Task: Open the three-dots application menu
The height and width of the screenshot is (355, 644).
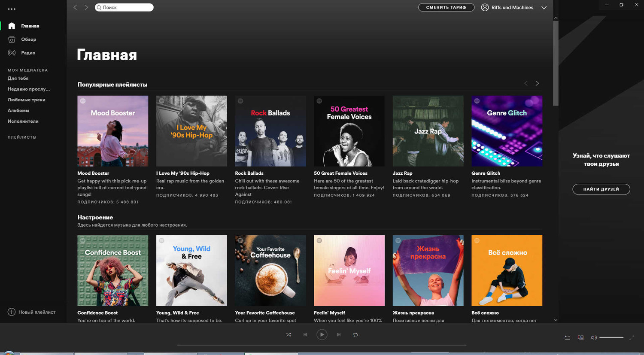Action: [x=12, y=9]
